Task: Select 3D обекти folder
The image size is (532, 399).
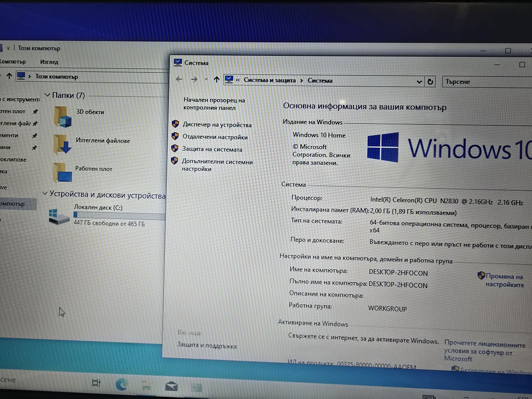Action: click(x=79, y=117)
